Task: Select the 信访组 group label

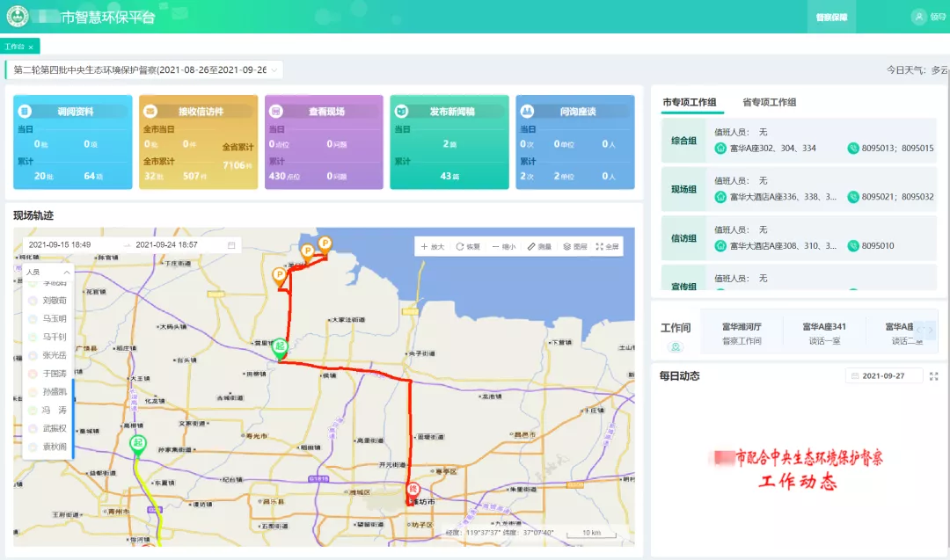Action: click(x=683, y=238)
